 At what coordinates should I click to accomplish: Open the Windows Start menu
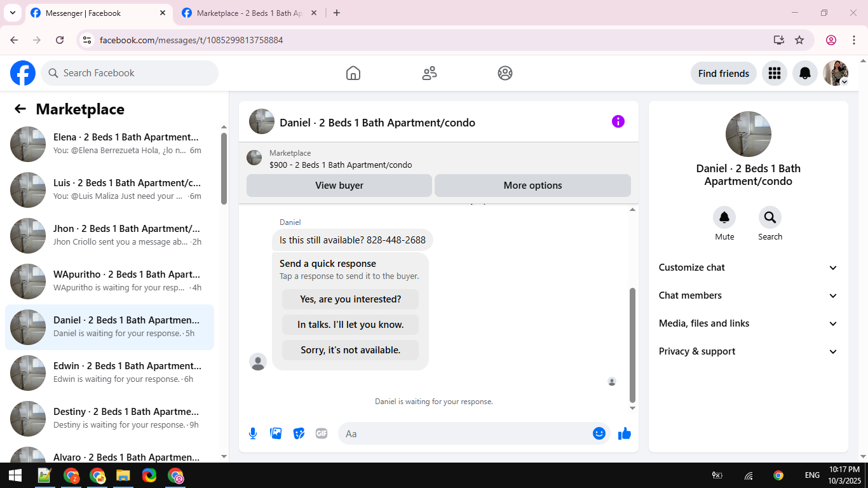click(x=15, y=475)
